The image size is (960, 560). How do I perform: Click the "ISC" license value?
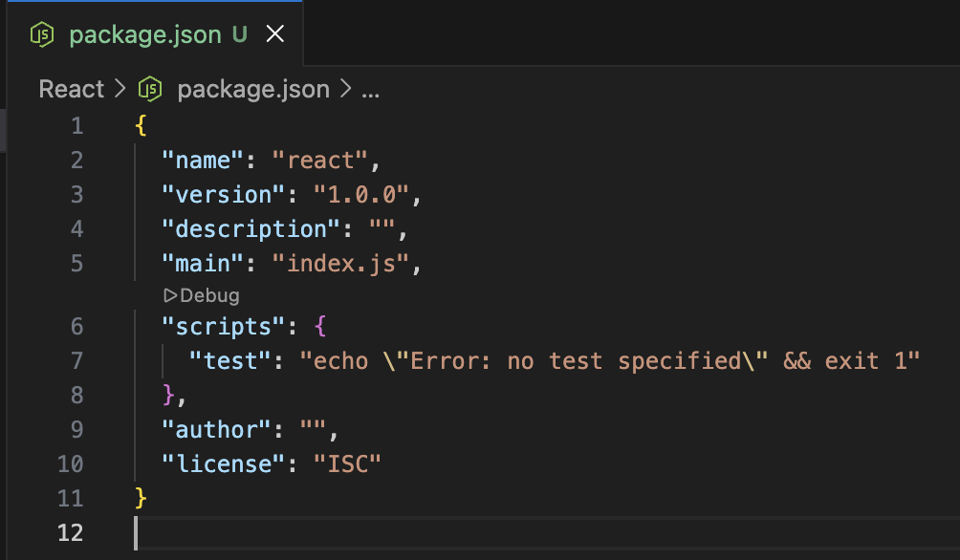348,464
